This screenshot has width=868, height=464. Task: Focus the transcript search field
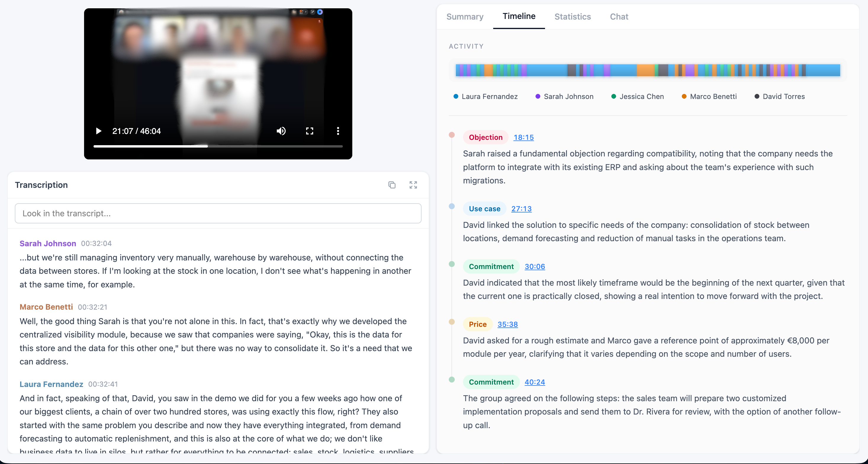click(x=218, y=213)
